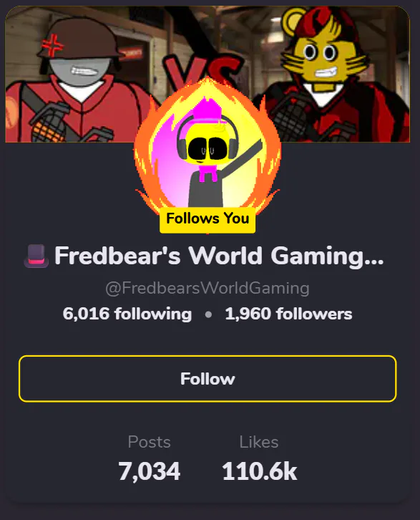Click the red VS text in banner
Image resolution: width=420 pixels, height=520 pixels.
point(201,70)
